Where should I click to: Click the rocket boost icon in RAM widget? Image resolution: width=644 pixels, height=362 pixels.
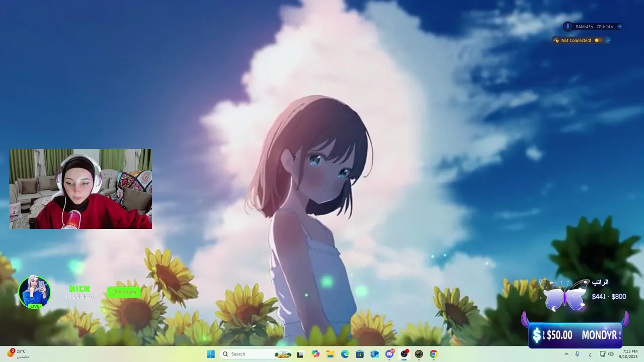pyautogui.click(x=568, y=26)
